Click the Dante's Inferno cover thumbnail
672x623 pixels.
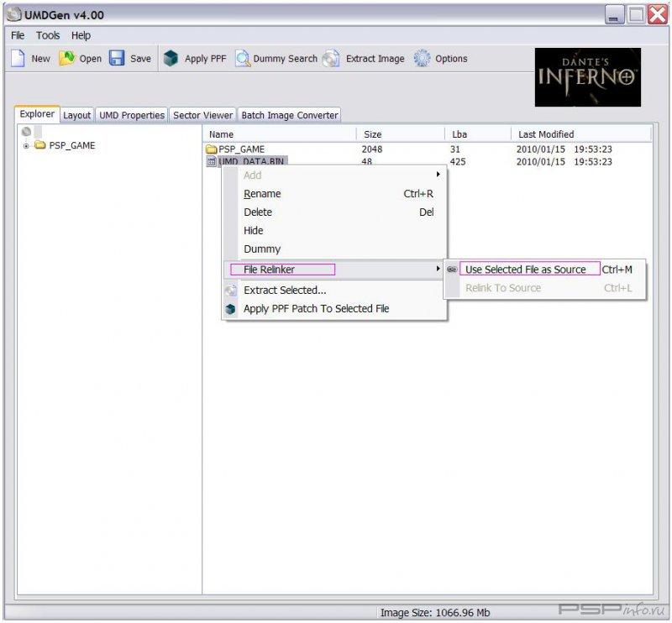587,77
